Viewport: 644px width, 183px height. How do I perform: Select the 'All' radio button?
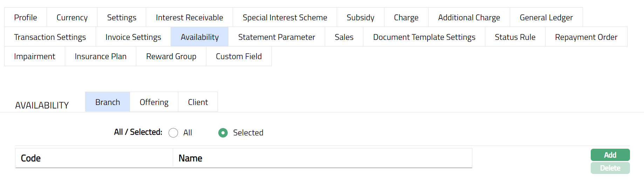click(x=173, y=133)
